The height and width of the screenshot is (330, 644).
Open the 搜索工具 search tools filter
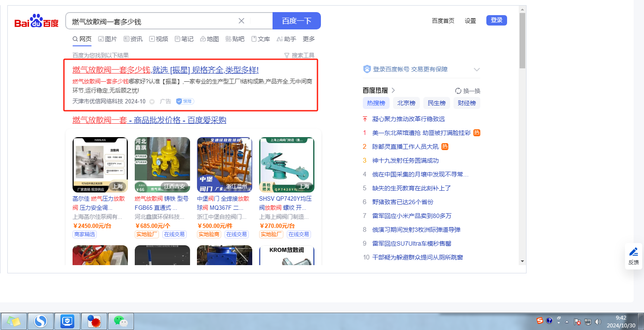(x=299, y=55)
